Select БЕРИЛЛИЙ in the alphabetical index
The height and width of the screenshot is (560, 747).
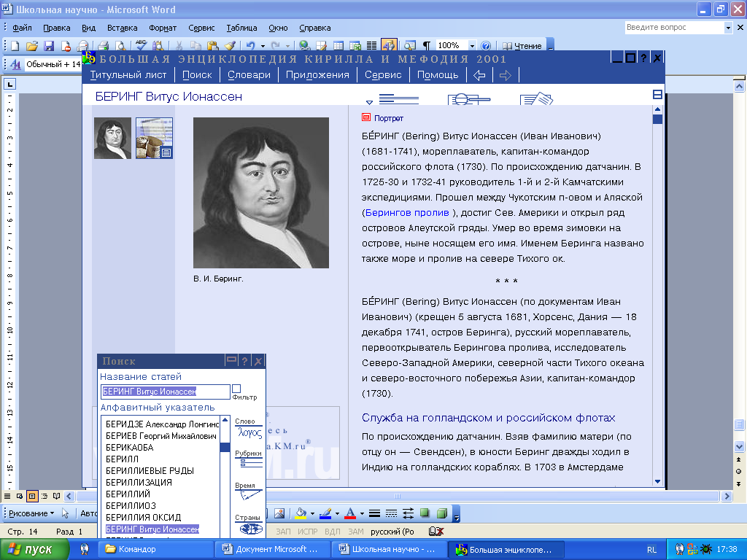coord(128,494)
